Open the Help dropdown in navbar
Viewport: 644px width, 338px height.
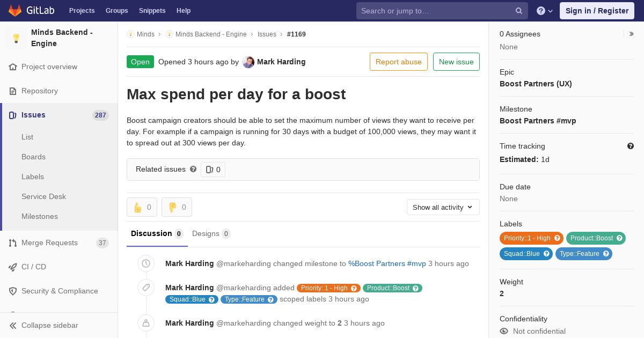tap(545, 11)
